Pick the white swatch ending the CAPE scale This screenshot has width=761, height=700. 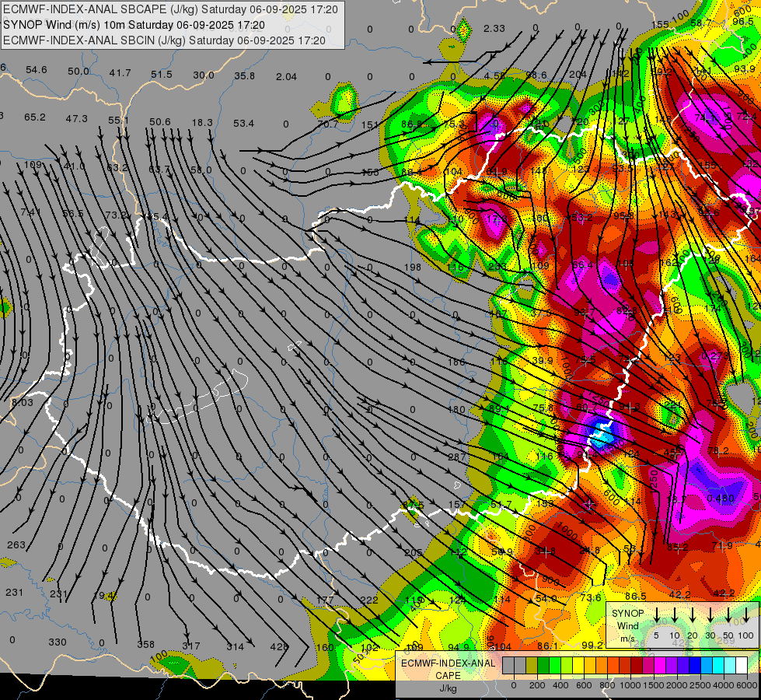pyautogui.click(x=742, y=665)
